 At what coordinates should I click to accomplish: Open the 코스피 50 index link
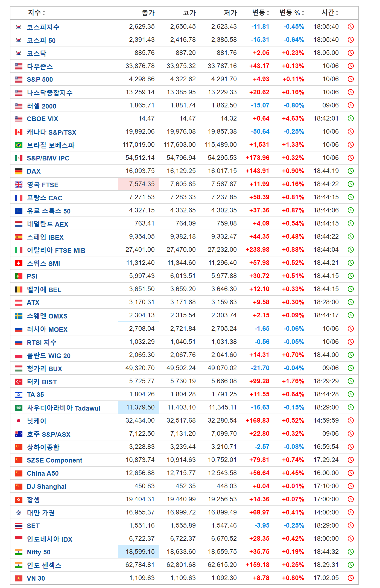41,40
